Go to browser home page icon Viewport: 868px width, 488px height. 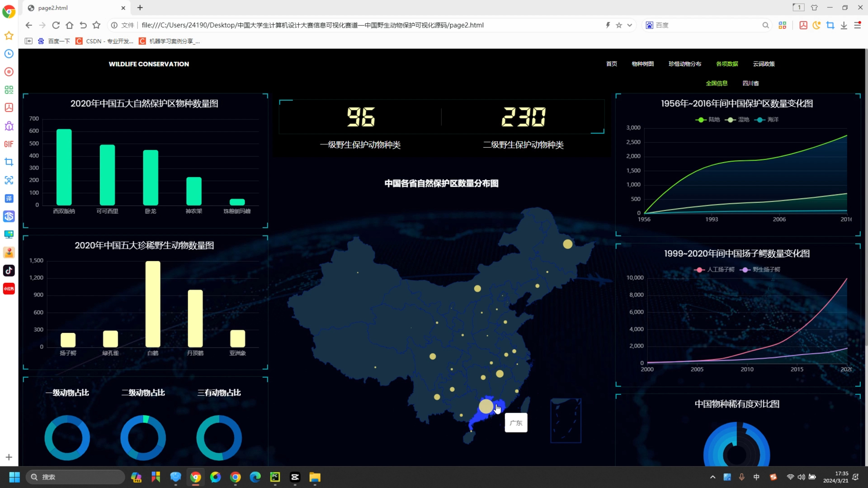[69, 25]
